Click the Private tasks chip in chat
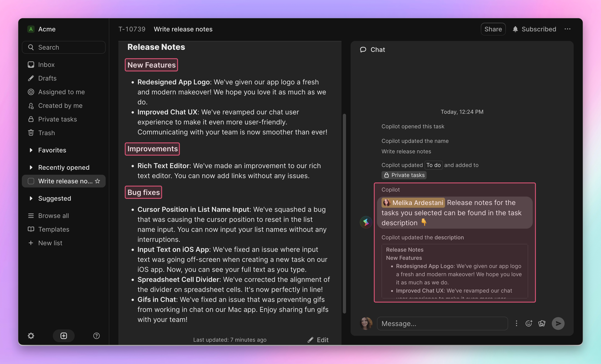 [x=404, y=175]
